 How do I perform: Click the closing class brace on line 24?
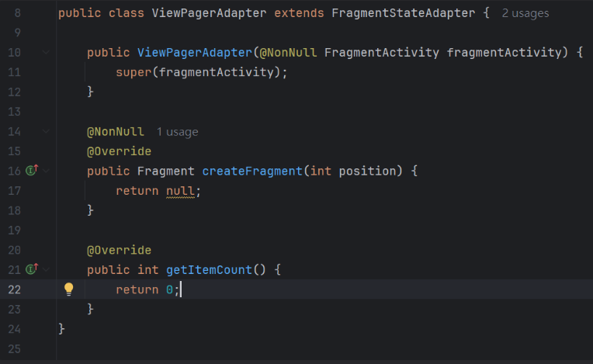coord(61,329)
